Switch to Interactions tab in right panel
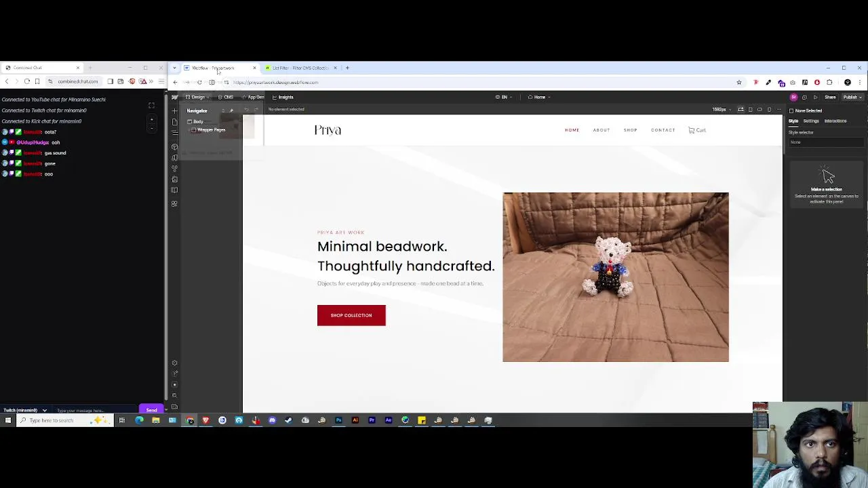The image size is (868, 488). (x=835, y=121)
